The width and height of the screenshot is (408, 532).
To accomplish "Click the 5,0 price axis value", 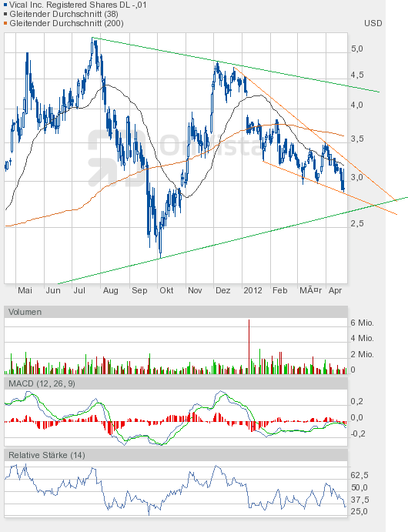I will coord(356,49).
